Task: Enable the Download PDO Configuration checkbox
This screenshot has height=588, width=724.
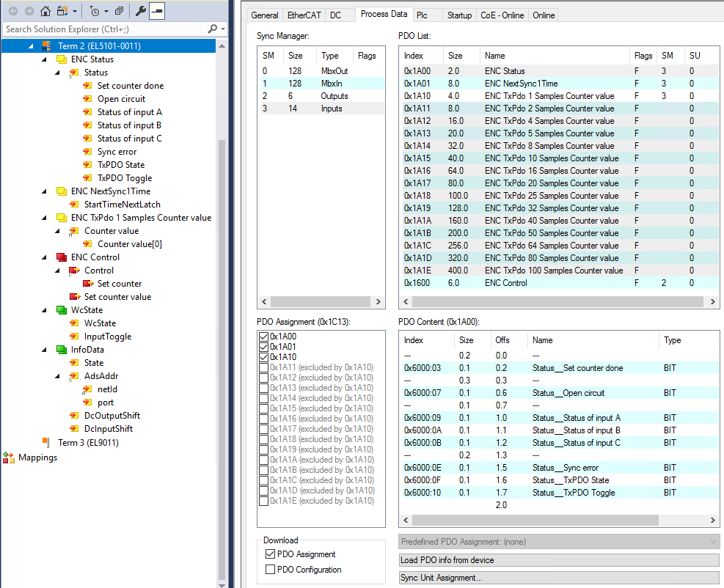Action: coord(270,570)
